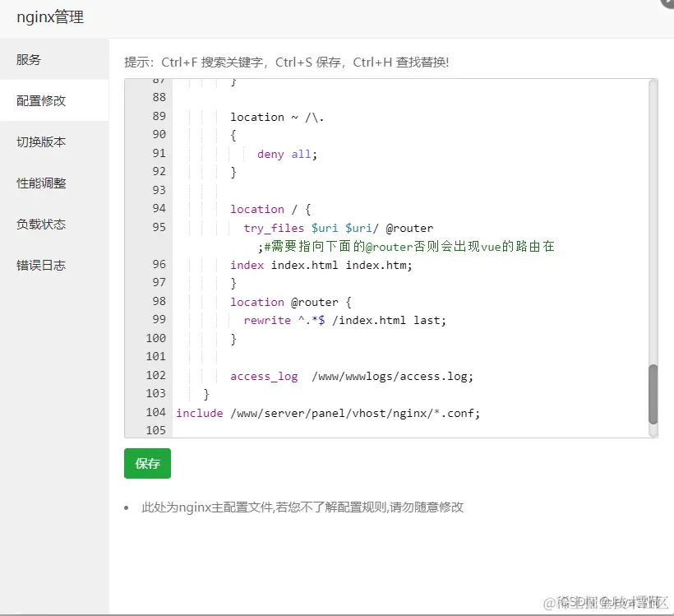Click the green 保存 button
The width and height of the screenshot is (674, 616).
coord(147,463)
